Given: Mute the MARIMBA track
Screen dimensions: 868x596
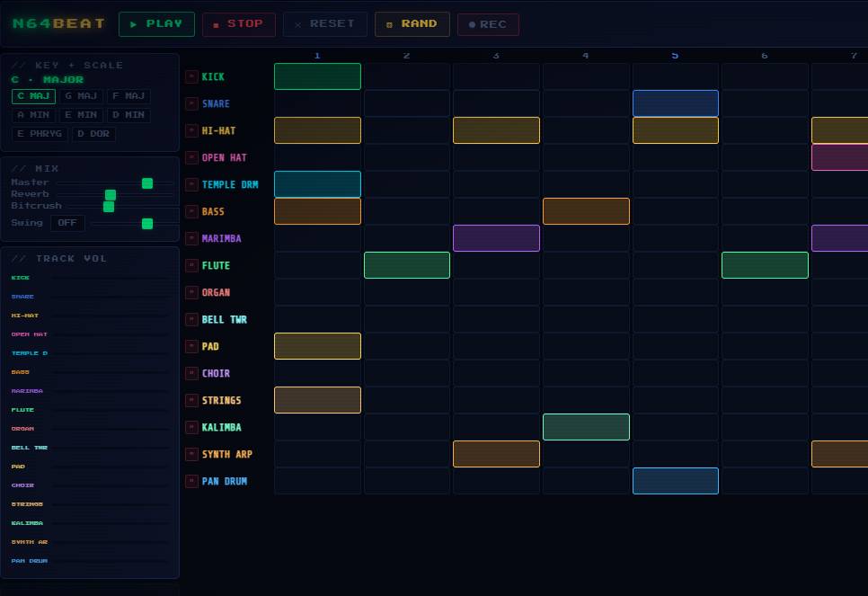Looking at the screenshot, I should coord(191,239).
